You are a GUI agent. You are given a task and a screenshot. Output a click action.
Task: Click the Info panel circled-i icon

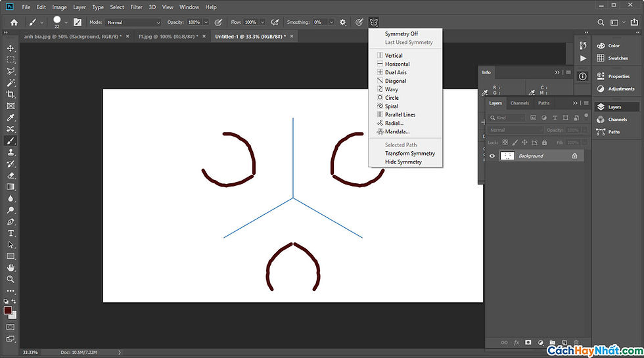pyautogui.click(x=583, y=76)
